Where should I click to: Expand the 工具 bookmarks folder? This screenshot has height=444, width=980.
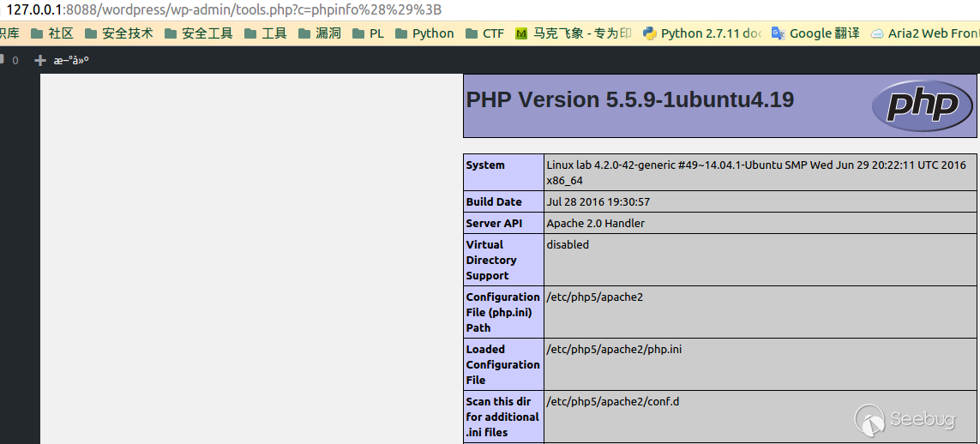(266, 33)
